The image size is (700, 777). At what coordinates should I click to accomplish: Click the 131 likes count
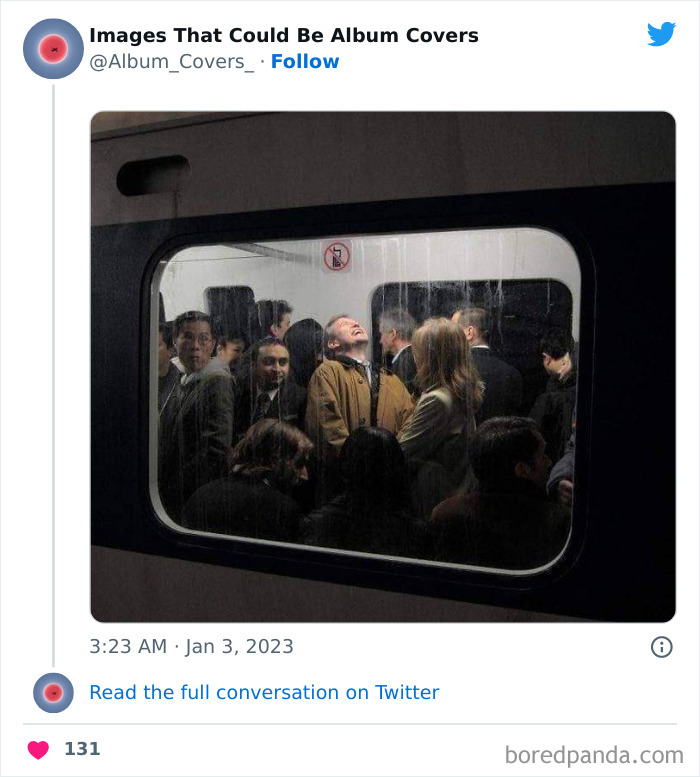pyautogui.click(x=82, y=749)
